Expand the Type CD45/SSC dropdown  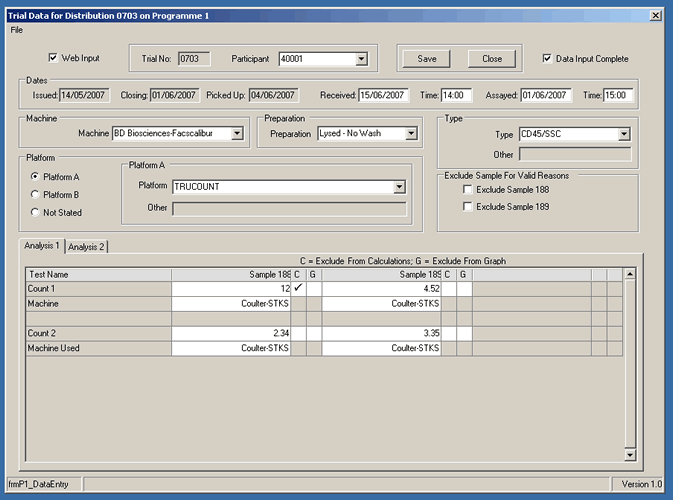[623, 134]
